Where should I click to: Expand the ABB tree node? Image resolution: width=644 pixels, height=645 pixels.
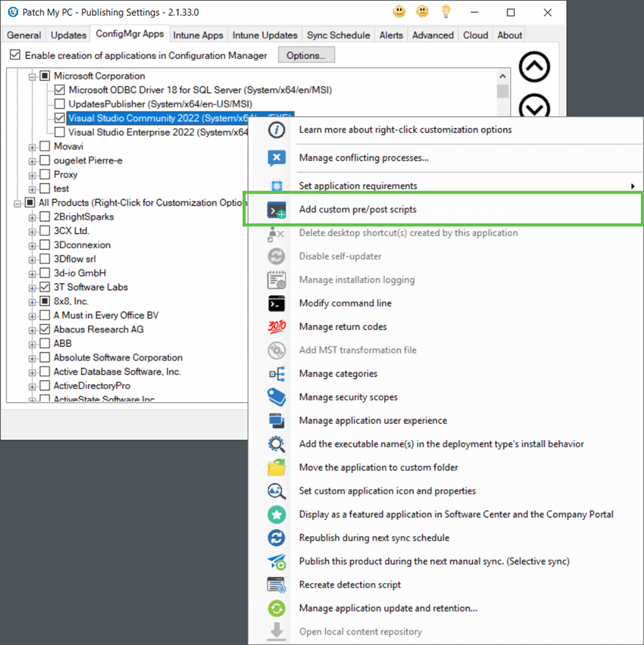pos(32,344)
